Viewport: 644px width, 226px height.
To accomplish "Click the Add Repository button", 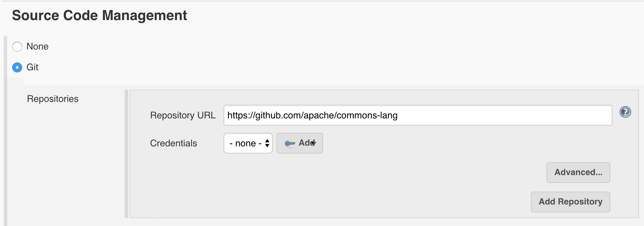I will 570,202.
